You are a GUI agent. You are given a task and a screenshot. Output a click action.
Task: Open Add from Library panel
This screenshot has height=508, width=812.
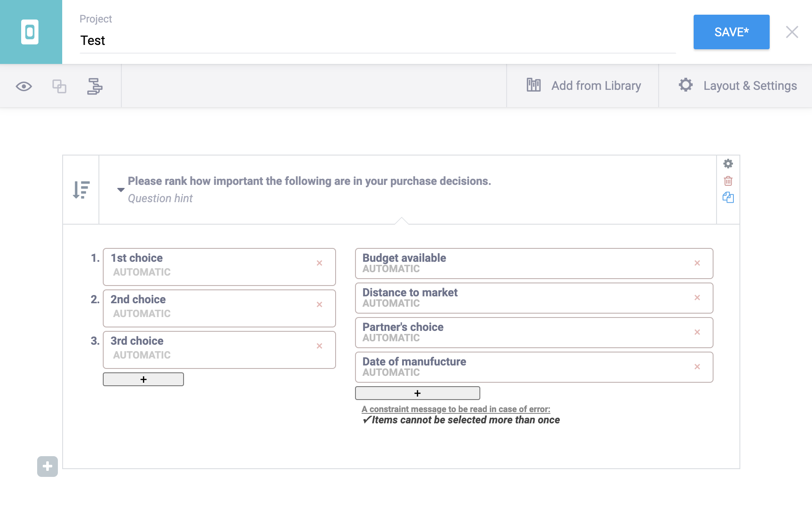pyautogui.click(x=583, y=86)
